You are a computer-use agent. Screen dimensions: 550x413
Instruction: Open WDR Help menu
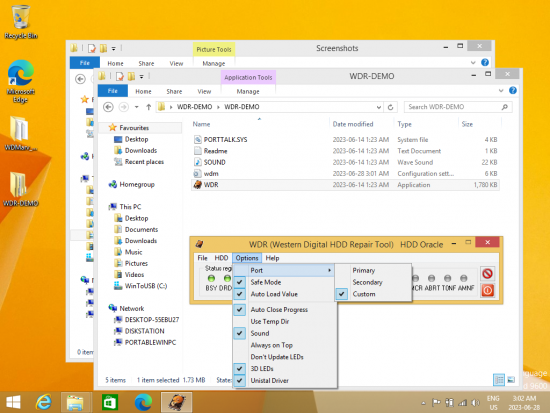click(x=272, y=258)
